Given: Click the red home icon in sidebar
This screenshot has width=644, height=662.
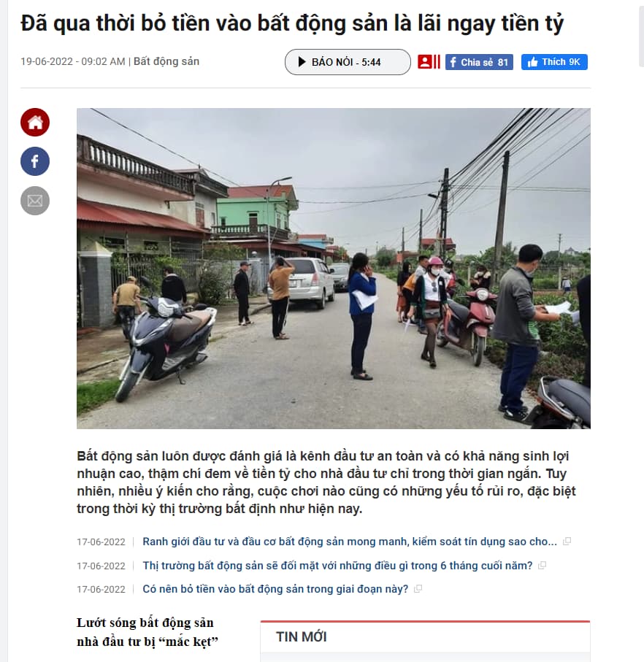Looking at the screenshot, I should click(x=35, y=123).
